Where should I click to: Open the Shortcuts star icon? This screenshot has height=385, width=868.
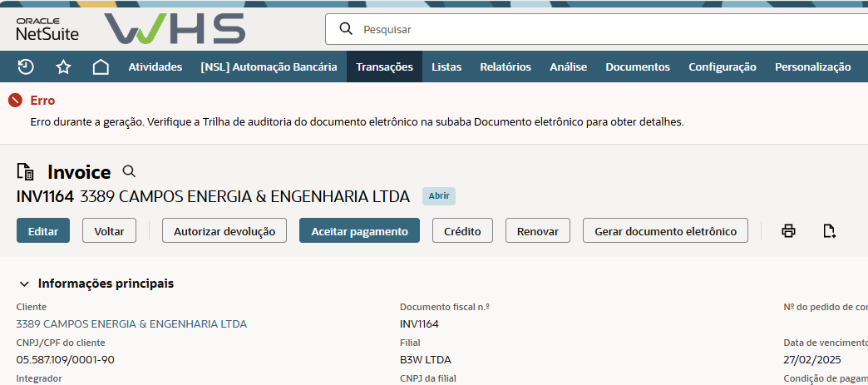(63, 67)
